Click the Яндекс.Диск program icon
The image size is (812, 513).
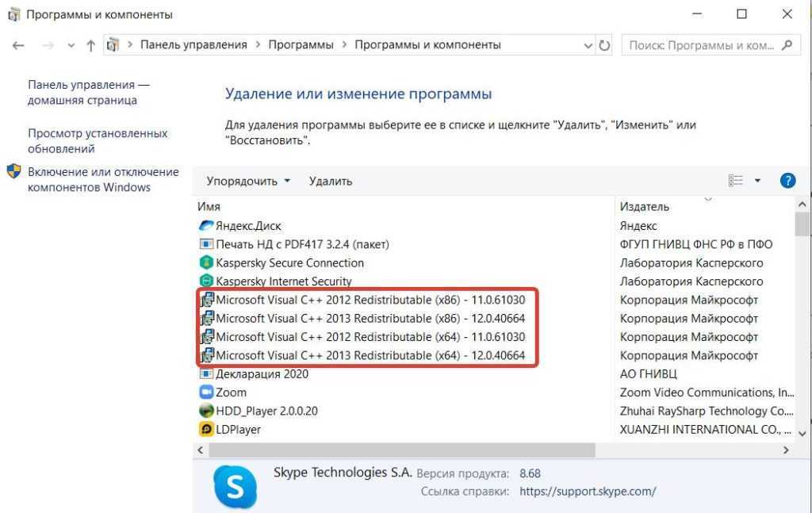pyautogui.click(x=206, y=226)
